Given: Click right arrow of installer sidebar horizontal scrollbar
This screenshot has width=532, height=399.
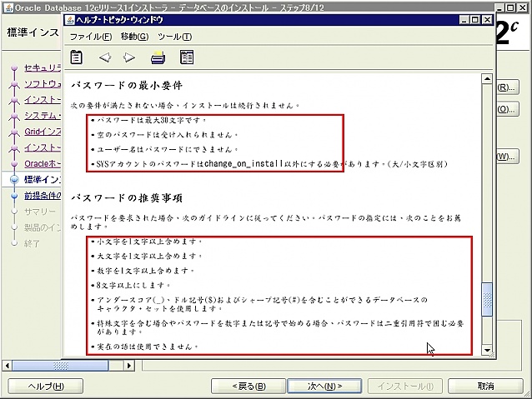Looking at the screenshot, I should tap(128, 366).
